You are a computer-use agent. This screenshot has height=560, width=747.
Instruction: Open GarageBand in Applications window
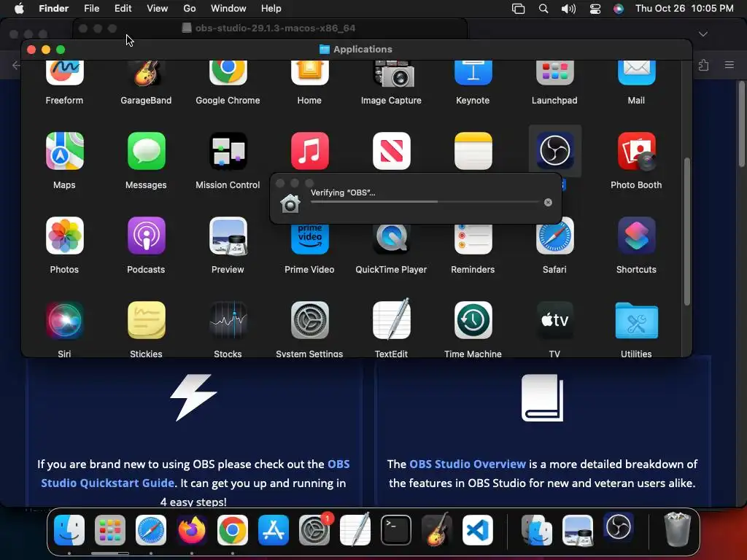[x=146, y=73]
